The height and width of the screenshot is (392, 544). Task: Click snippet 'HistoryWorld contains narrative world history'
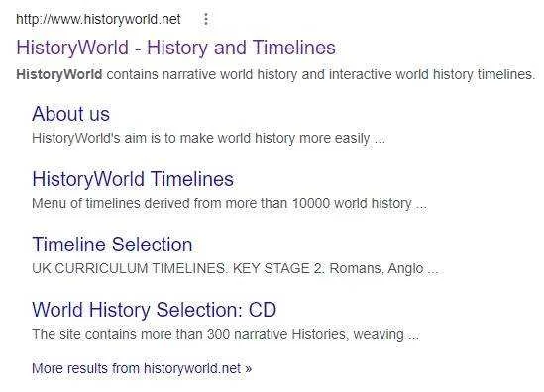(x=157, y=75)
